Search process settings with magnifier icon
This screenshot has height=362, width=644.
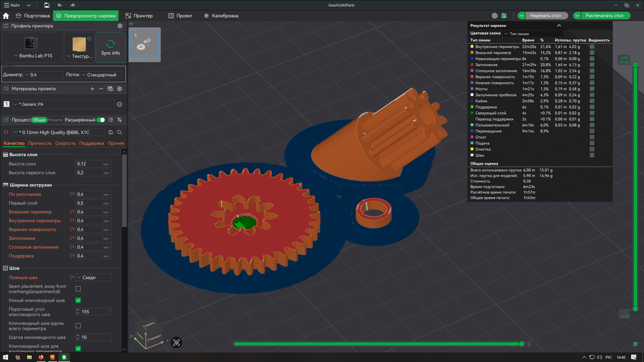(x=119, y=132)
